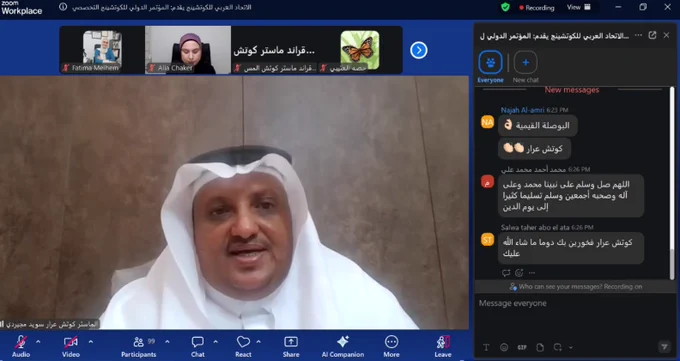Select Fatima Melhem's video thumbnail
Image resolution: width=680 pixels, height=361 pixels.
[102, 49]
